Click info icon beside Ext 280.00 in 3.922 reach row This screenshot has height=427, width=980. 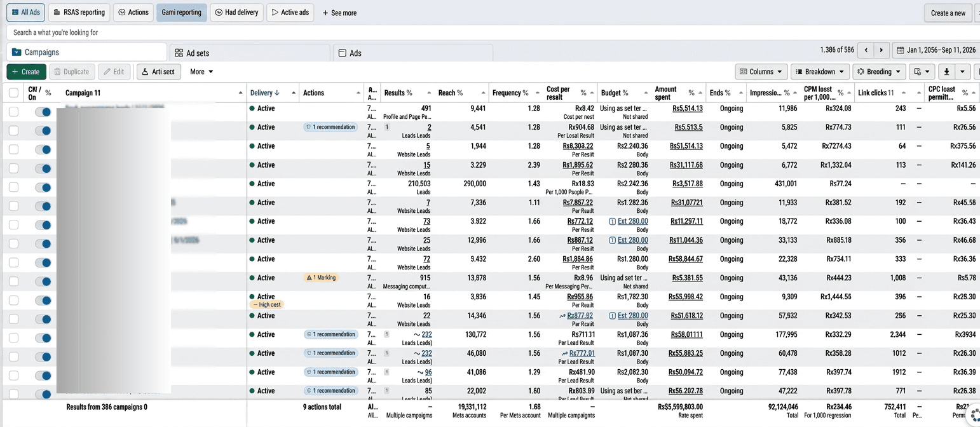(613, 222)
